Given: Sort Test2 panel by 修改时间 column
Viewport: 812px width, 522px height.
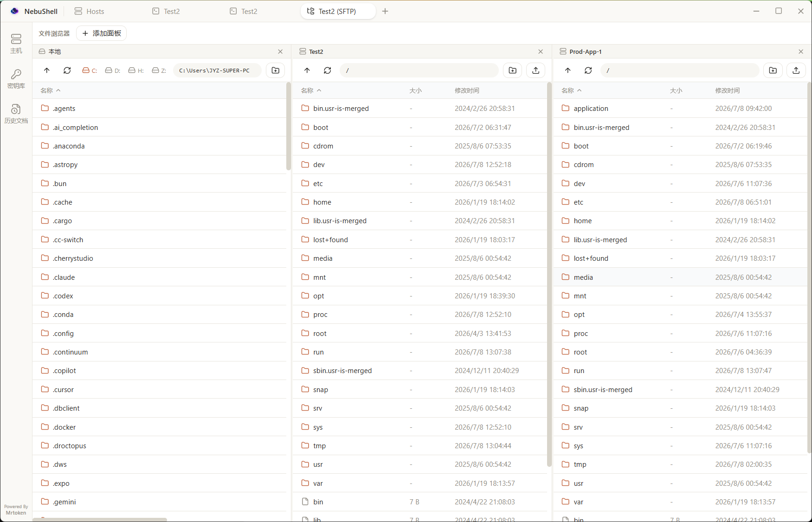Looking at the screenshot, I should (467, 90).
